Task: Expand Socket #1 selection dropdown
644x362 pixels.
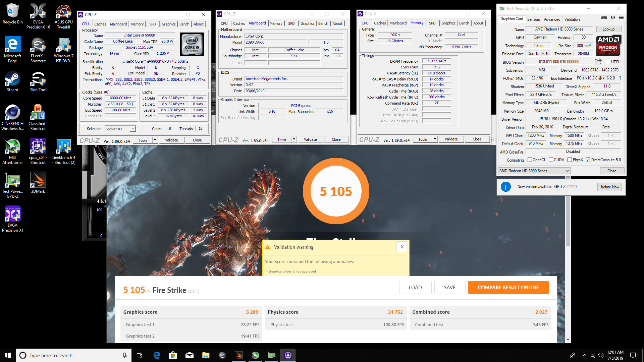Action: coord(133,129)
